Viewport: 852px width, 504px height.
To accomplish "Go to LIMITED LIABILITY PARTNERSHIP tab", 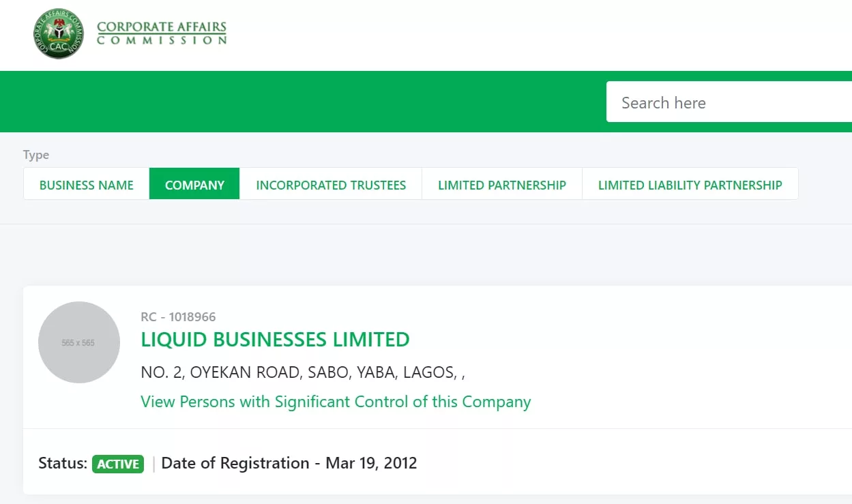I will (690, 185).
